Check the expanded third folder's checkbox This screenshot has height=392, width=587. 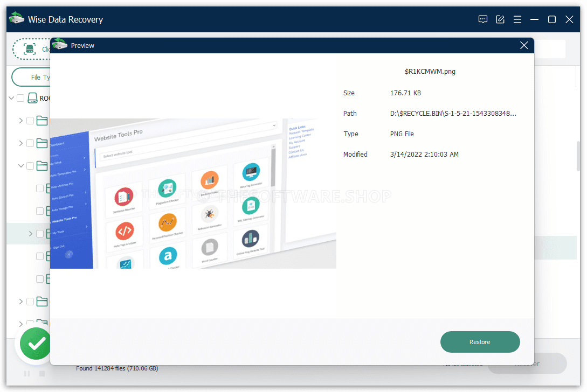[x=30, y=166]
